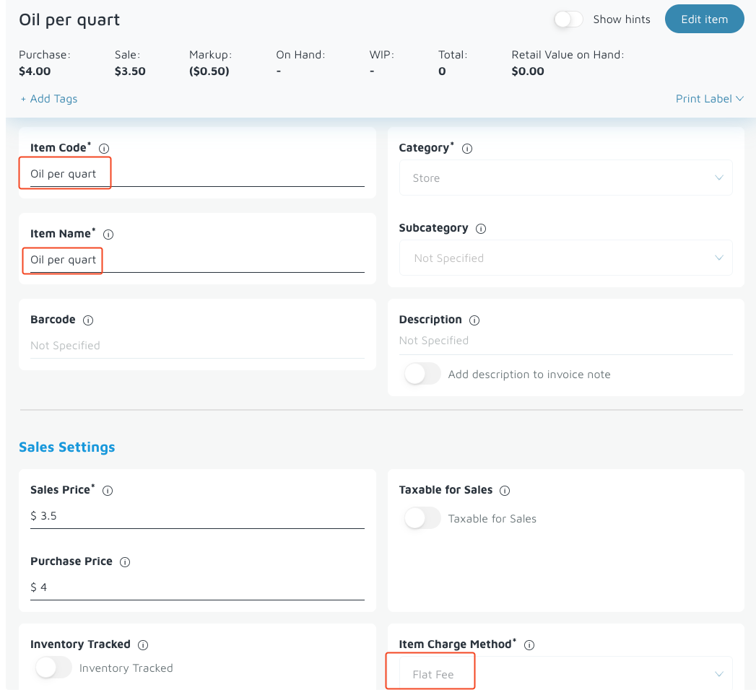
Task: Click the Taxable for Sales info icon
Action: 505,491
